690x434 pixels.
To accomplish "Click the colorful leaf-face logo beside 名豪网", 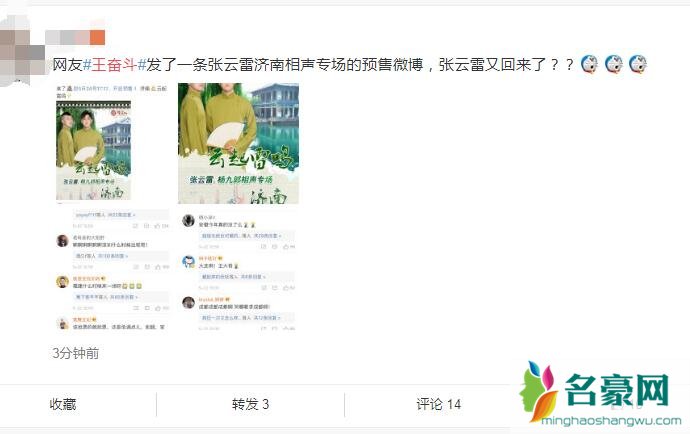I will (539, 391).
